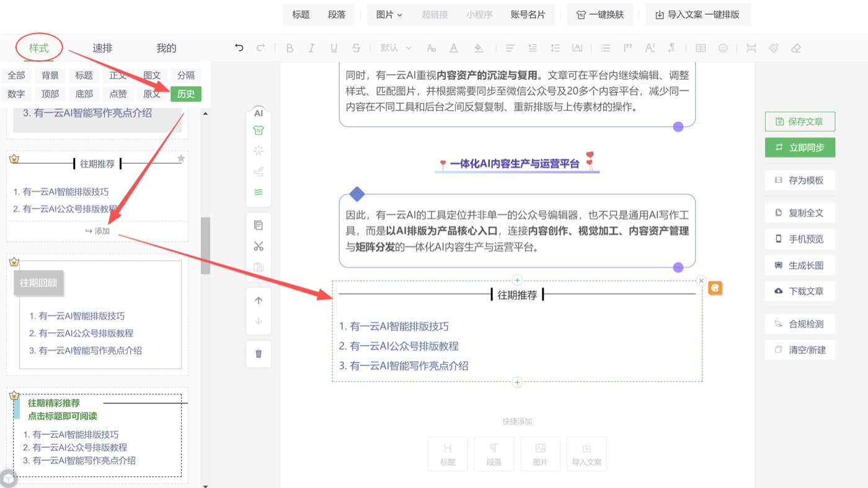Add block below via bottom plus icon

tap(517, 382)
